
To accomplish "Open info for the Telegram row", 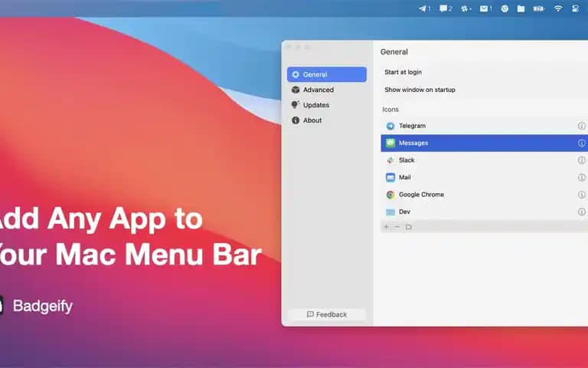I will point(581,126).
